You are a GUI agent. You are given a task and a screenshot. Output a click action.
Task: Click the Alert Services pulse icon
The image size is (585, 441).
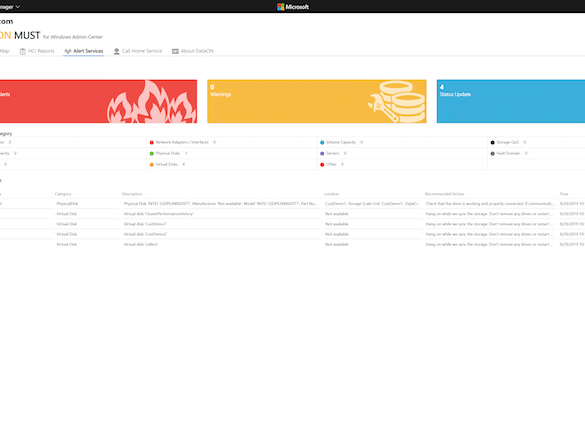(x=68, y=51)
